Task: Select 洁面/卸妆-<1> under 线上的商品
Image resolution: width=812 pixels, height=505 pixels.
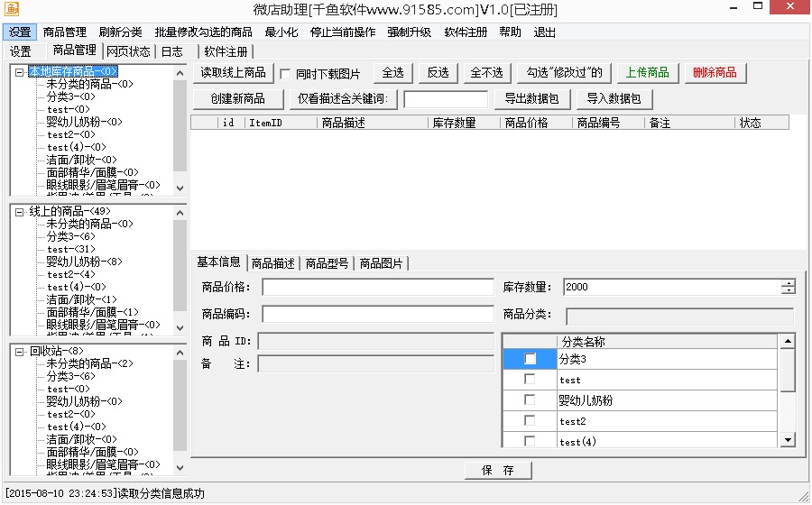Action: (x=82, y=299)
